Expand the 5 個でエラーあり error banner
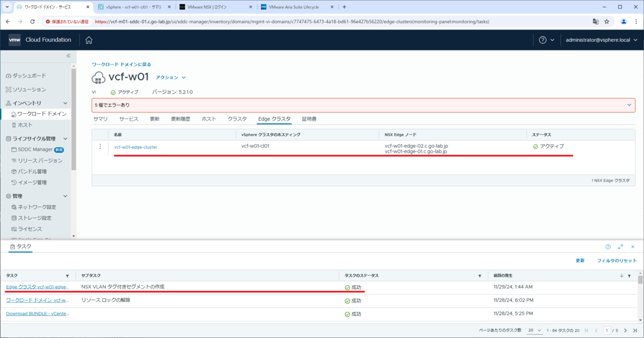The height and width of the screenshot is (338, 644). pyautogui.click(x=629, y=105)
